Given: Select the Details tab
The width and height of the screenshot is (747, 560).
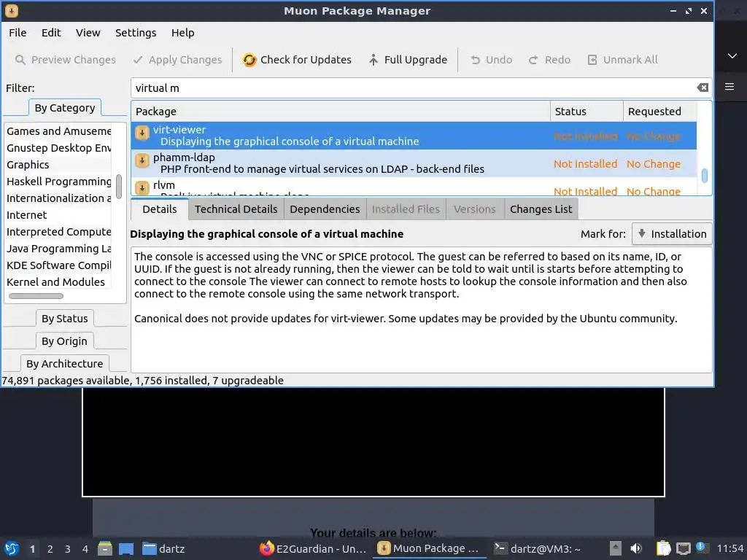Looking at the screenshot, I should 160,209.
